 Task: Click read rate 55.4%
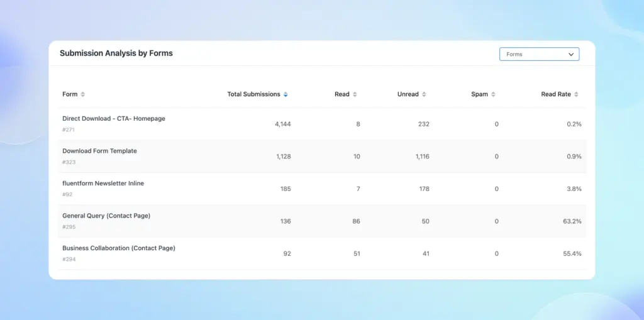(x=572, y=254)
